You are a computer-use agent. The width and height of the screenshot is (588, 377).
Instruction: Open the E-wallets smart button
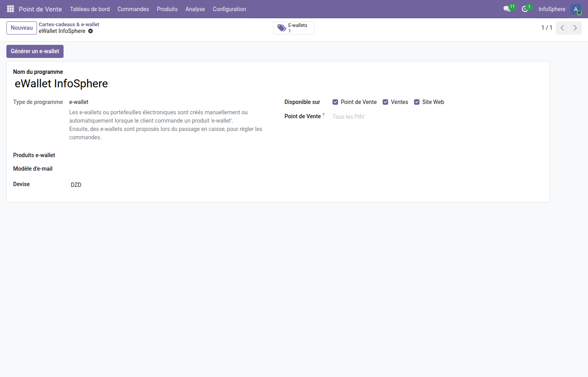[294, 28]
